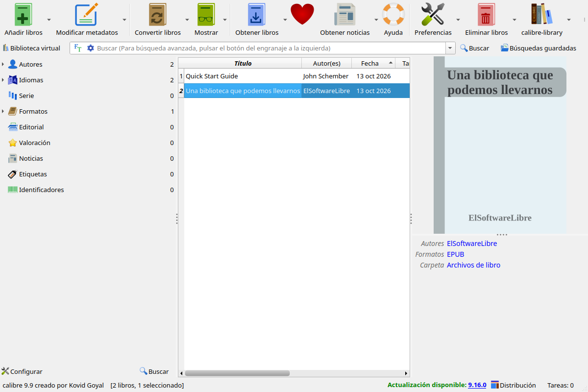This screenshot has width=588, height=392.
Task: Open the Preferencias dropdown arrow
Action: click(458, 20)
